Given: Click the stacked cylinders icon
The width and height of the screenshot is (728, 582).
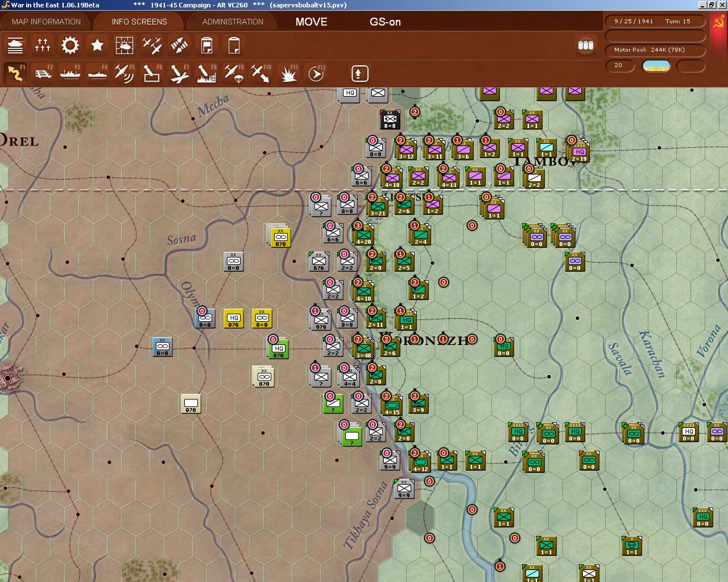Looking at the screenshot, I should 585,45.
